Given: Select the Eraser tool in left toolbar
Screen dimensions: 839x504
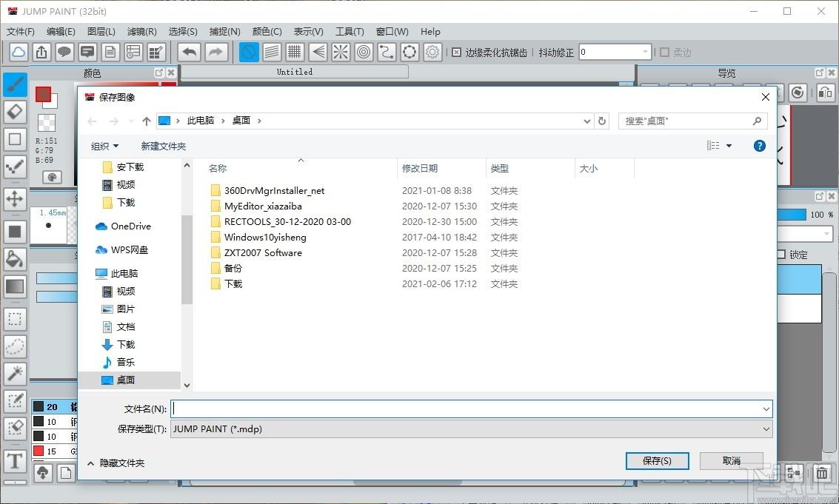Looking at the screenshot, I should click(x=15, y=112).
